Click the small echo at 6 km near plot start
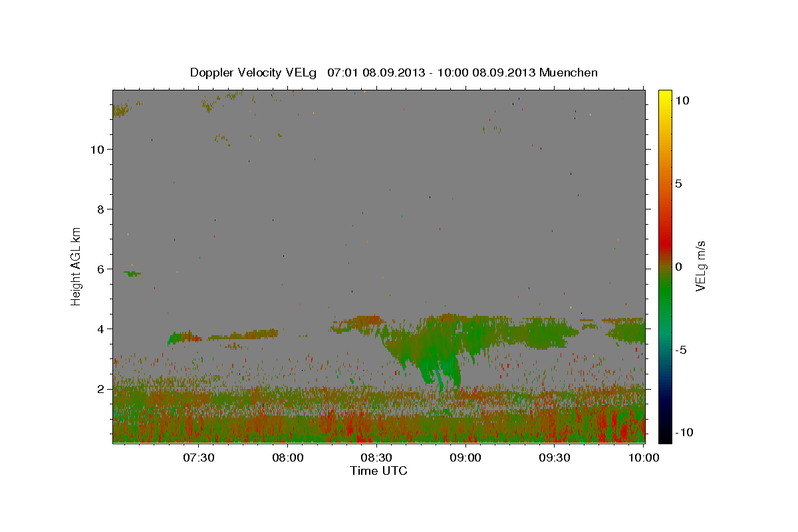This screenshot has height=532, width=798. click(133, 273)
